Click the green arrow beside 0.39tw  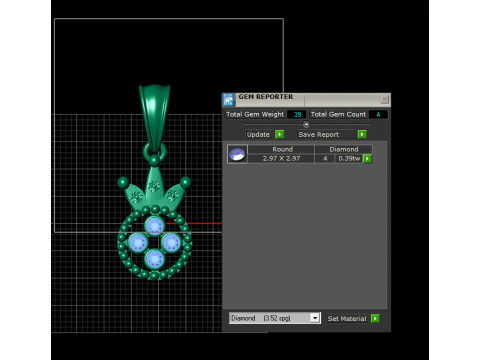[x=367, y=158]
